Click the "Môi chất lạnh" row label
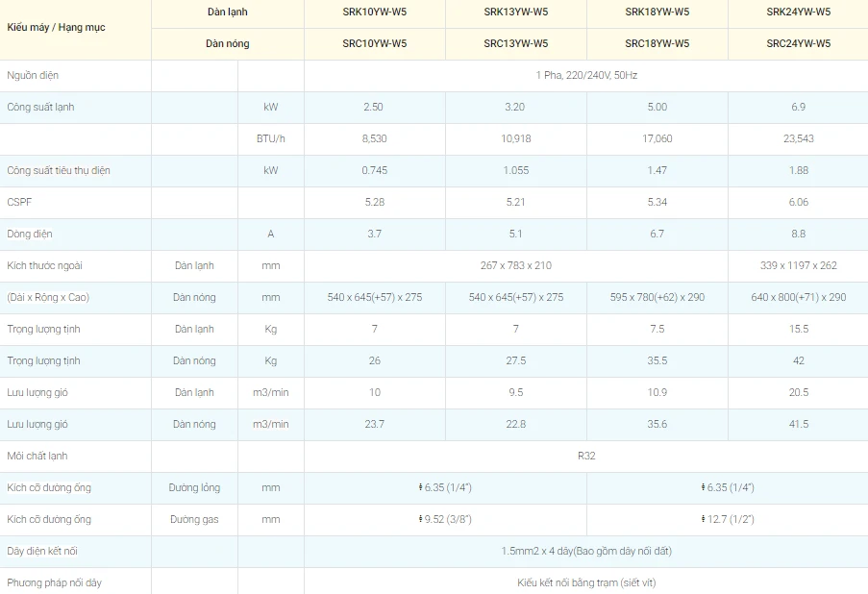 tap(37, 456)
